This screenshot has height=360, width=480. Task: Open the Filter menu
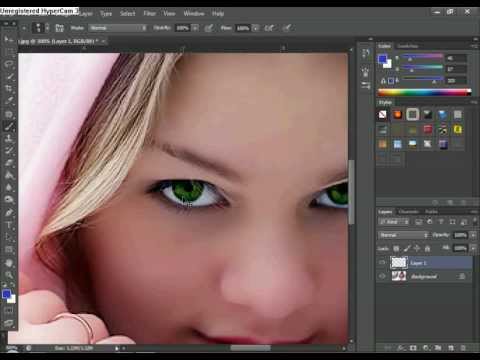tap(149, 14)
